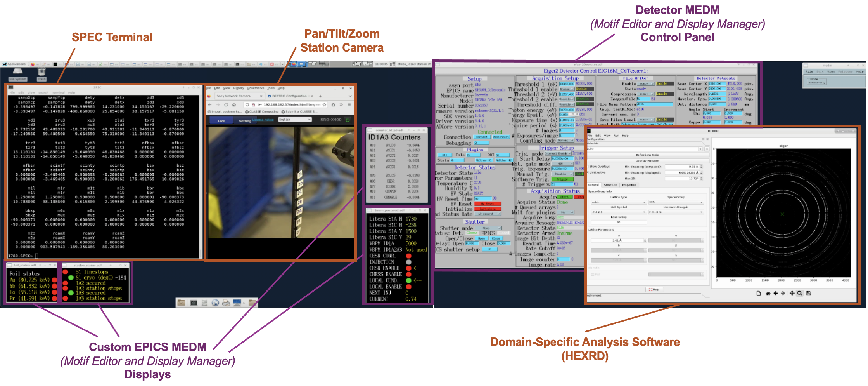Screen dimensions: 868x386
Task: Expand the Space Group 225 dropdown
Action: point(676,202)
